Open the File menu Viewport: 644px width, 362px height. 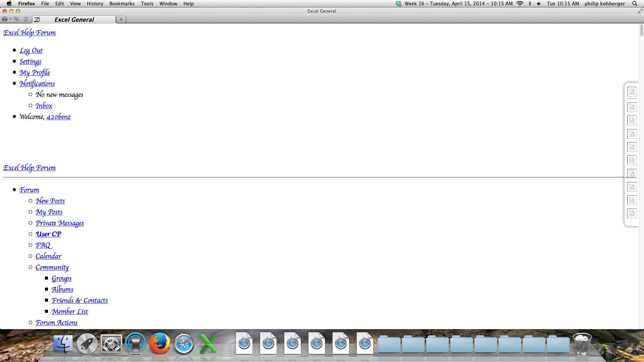[x=45, y=3]
